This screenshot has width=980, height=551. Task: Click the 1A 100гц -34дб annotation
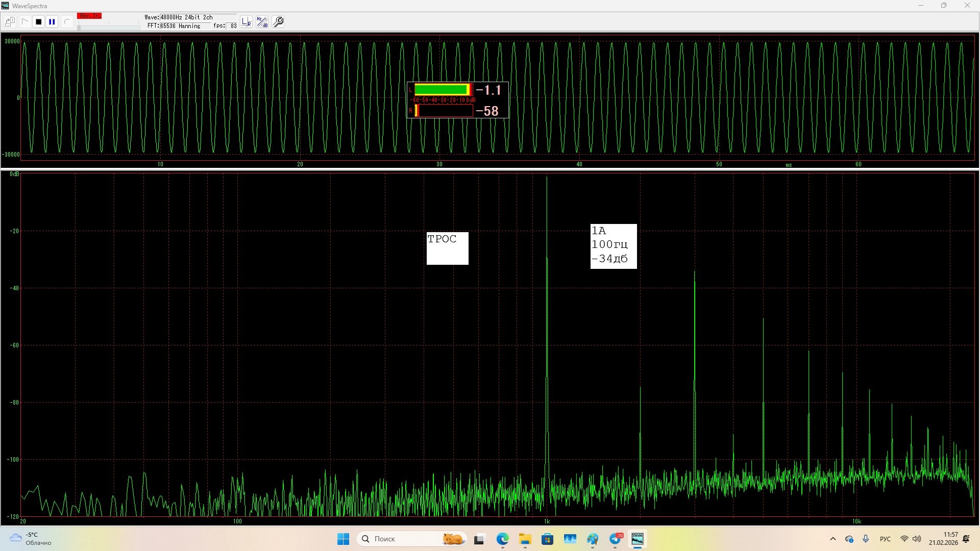click(x=613, y=246)
